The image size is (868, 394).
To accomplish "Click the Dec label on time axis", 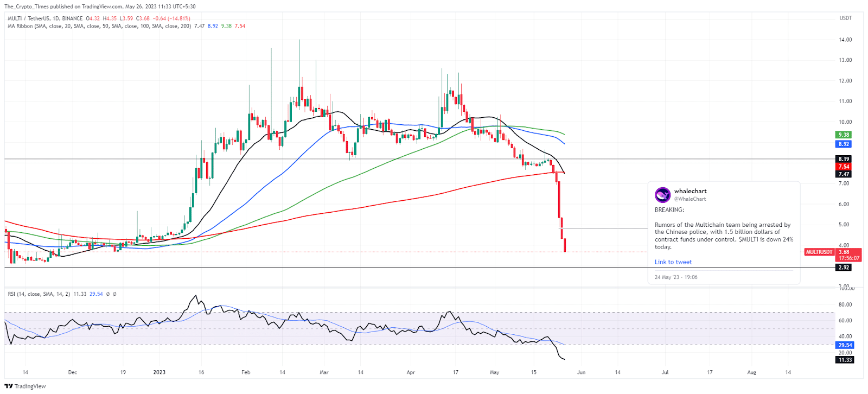I will pos(73,372).
